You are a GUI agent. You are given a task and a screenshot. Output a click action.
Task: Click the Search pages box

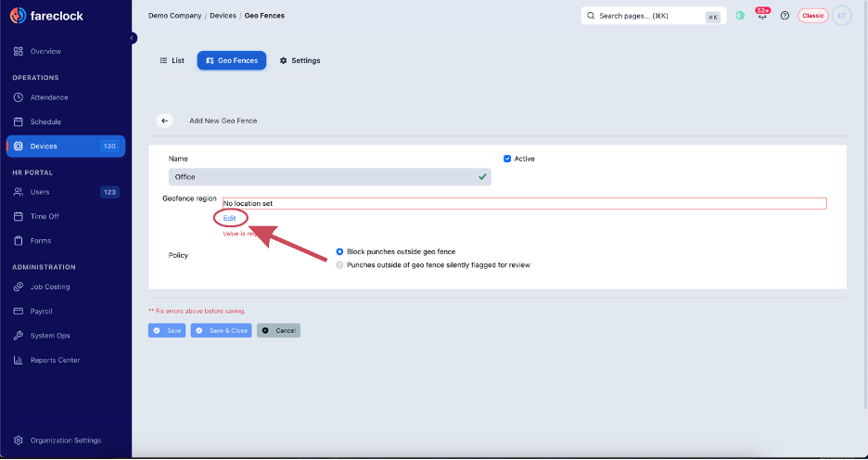(653, 16)
